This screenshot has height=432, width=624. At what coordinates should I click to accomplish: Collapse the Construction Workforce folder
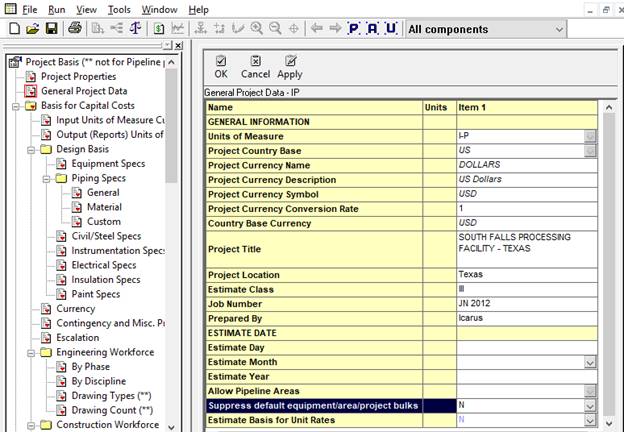point(31,426)
